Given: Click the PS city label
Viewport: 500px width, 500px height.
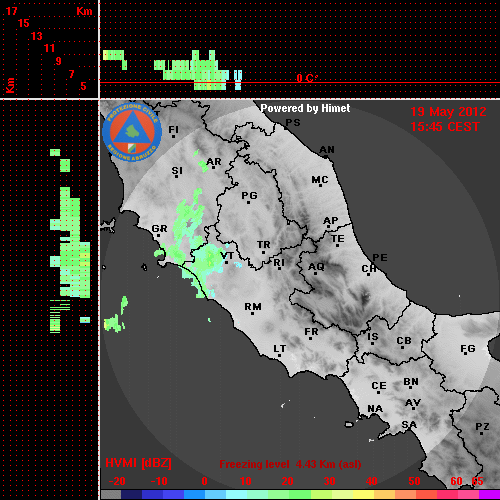Looking at the screenshot, I should [293, 123].
